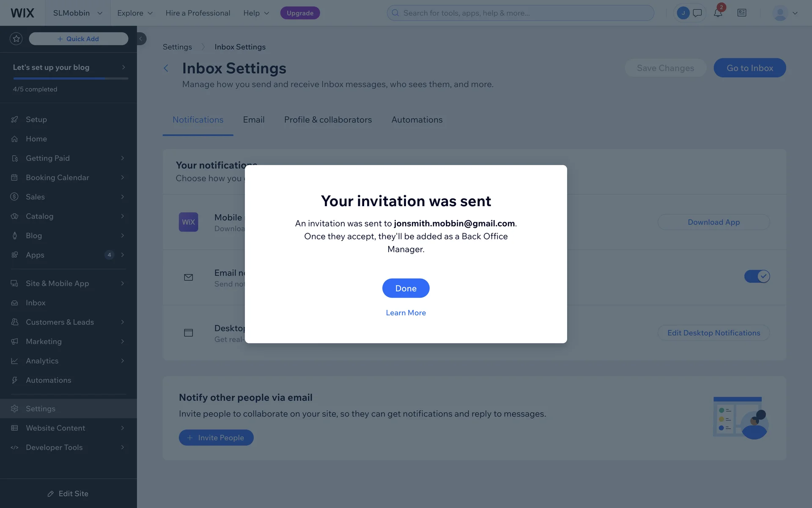
Task: Click the favorites star icon in sidebar
Action: 16,39
